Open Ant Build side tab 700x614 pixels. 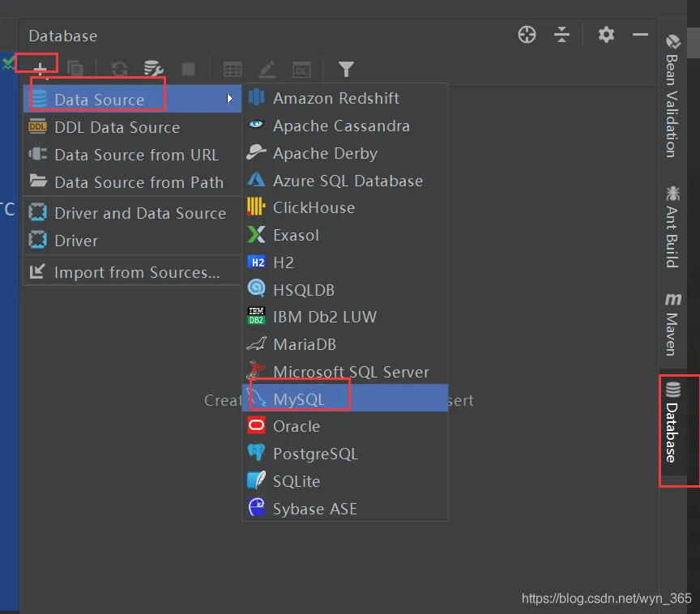coord(672,227)
